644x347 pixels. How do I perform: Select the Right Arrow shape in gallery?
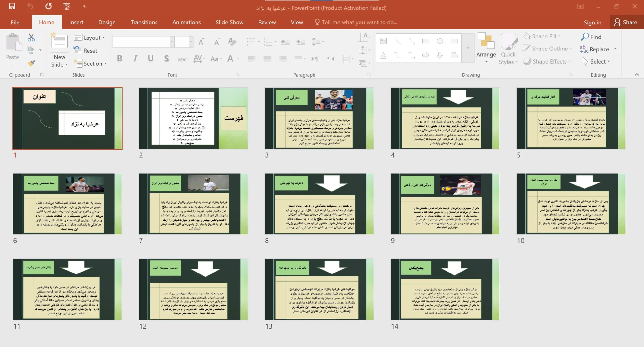426,55
